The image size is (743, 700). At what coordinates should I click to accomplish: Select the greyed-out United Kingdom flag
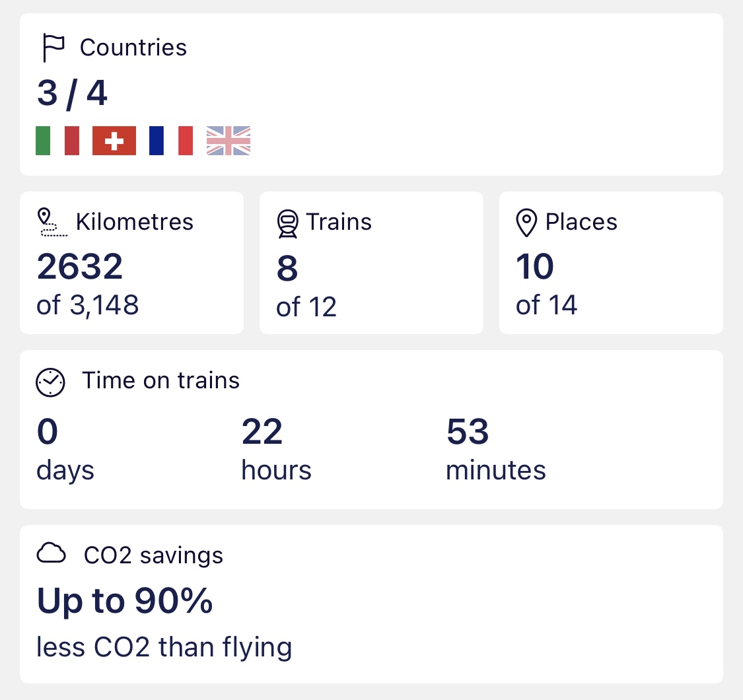[x=229, y=141]
